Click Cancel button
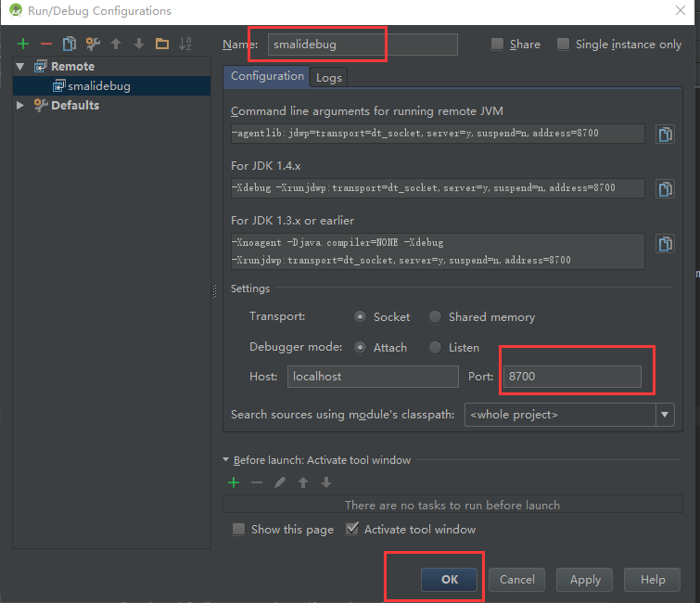This screenshot has height=603, width=700. click(517, 579)
